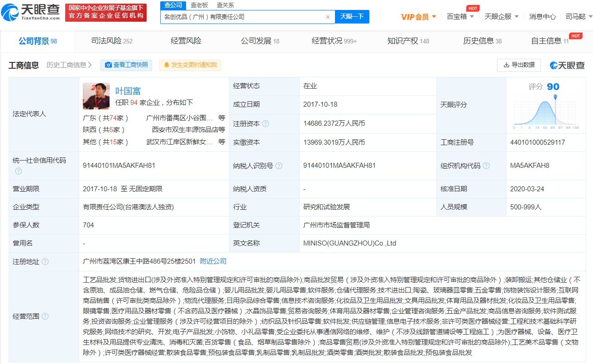This screenshot has width=593, height=364.
Task: Open the 公司背景 tab
Action: [38, 41]
